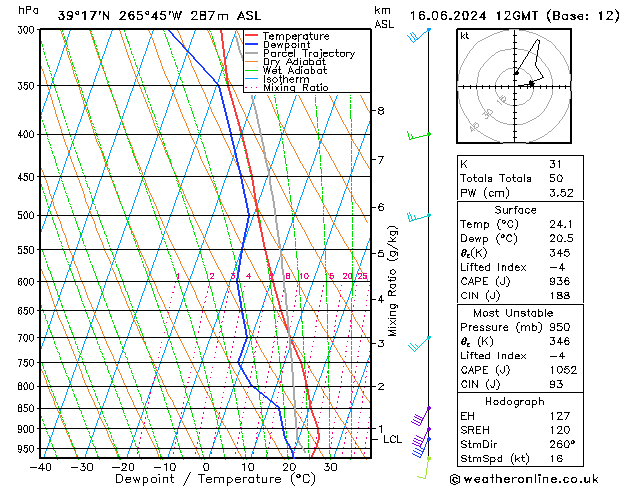Click the '©weatheronline.co.uk' copyright text
Viewport: 629px width, 486px height.
(x=524, y=479)
